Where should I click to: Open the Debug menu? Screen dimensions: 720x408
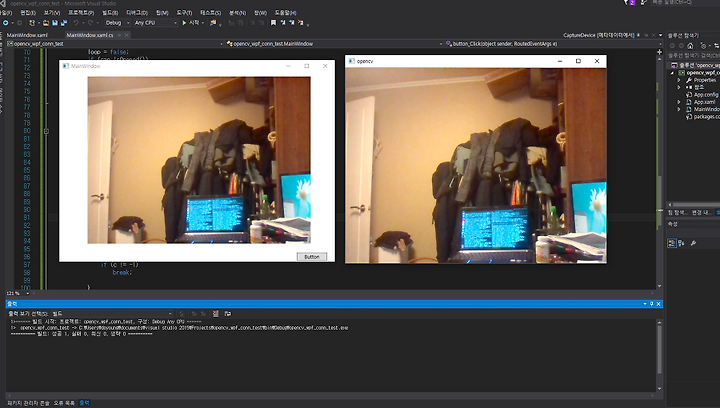pos(137,12)
